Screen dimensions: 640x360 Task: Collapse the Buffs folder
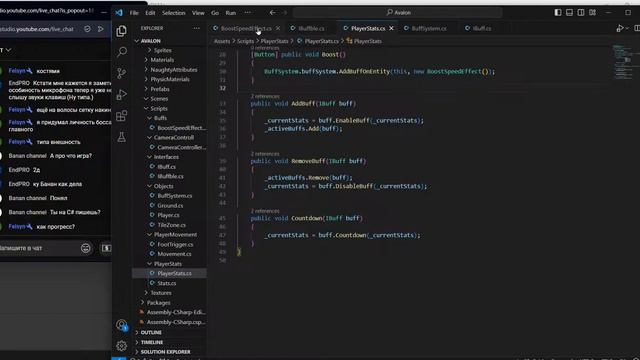[x=160, y=118]
